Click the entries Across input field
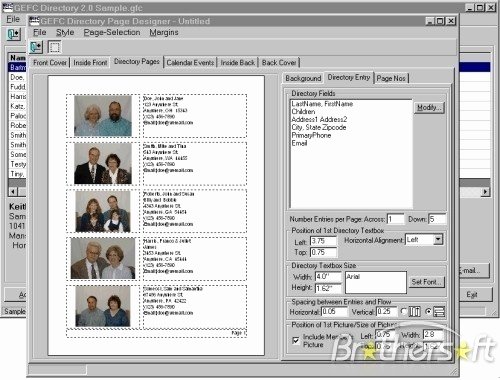The width and height of the screenshot is (500, 380). click(x=395, y=219)
